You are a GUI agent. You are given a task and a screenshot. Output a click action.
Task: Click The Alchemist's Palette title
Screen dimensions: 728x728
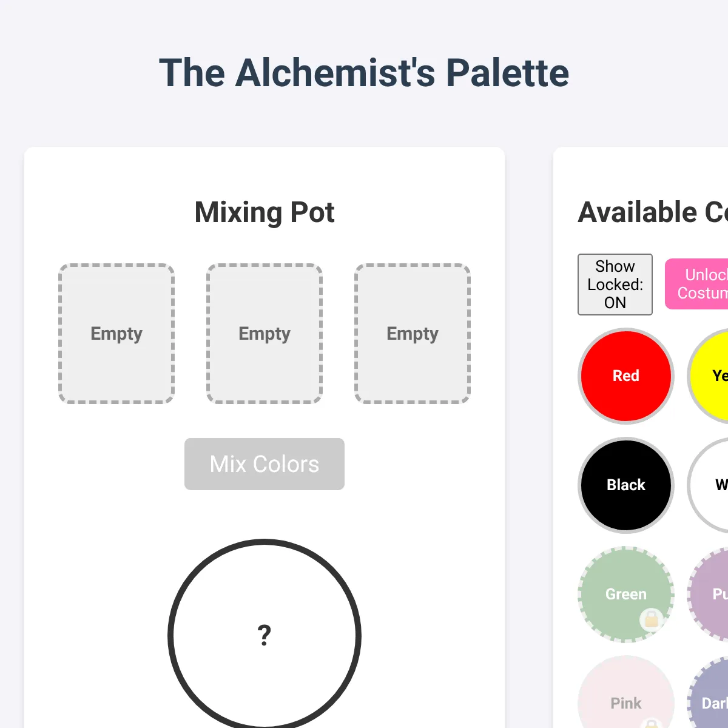[364, 73]
